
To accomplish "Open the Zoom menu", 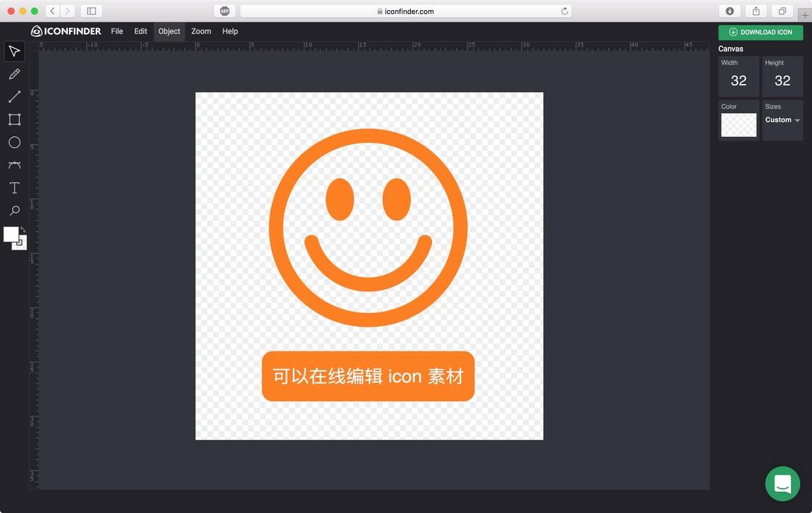I will [x=201, y=32].
